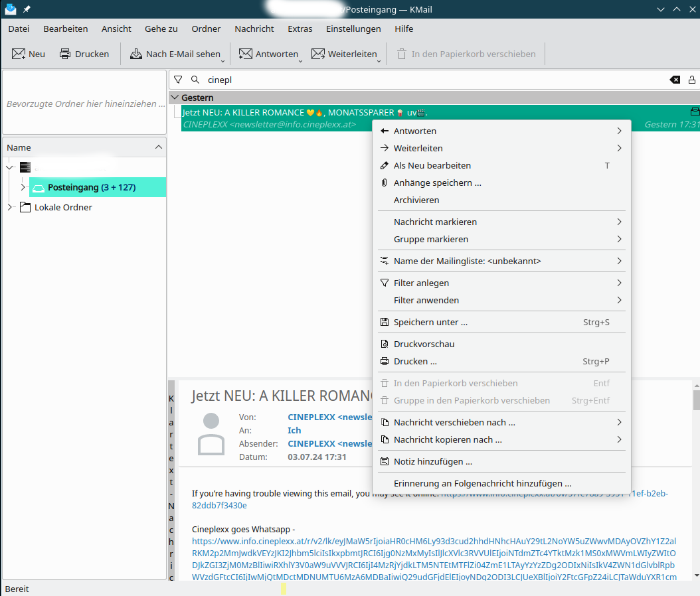This screenshot has height=596, width=700.
Task: Expand the Lokale Ordner tree item
Action: coord(10,207)
